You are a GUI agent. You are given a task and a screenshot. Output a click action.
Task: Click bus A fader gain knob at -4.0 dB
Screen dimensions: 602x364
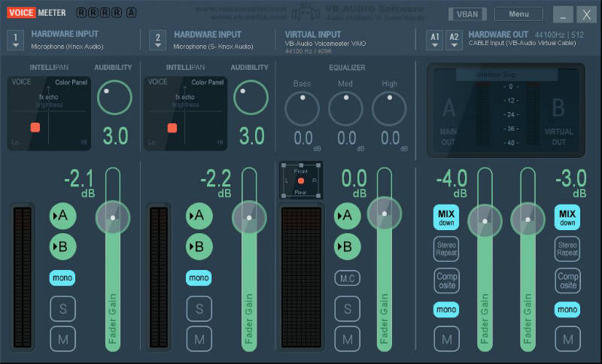(x=485, y=221)
